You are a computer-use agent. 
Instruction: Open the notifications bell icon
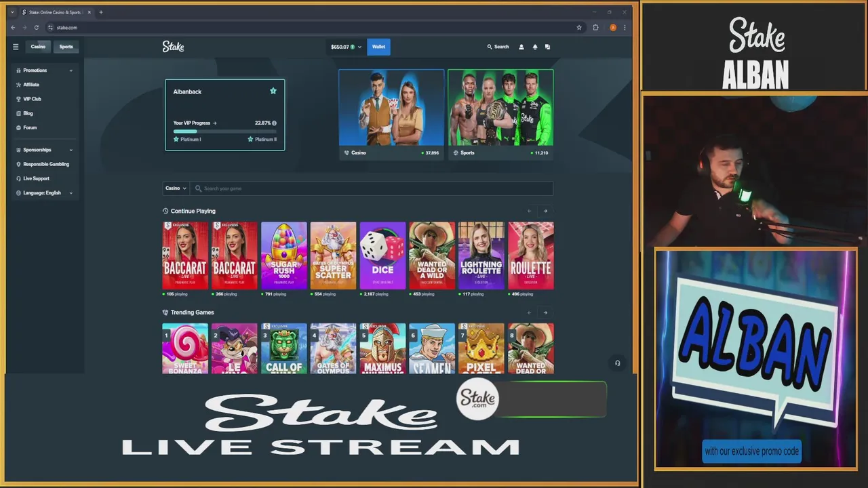click(x=534, y=47)
